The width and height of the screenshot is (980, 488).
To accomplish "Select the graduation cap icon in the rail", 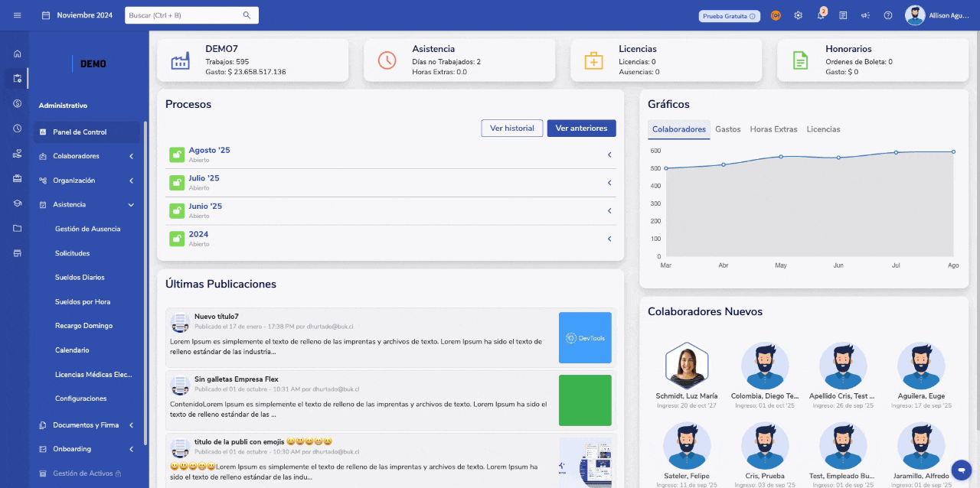I will click(x=17, y=203).
